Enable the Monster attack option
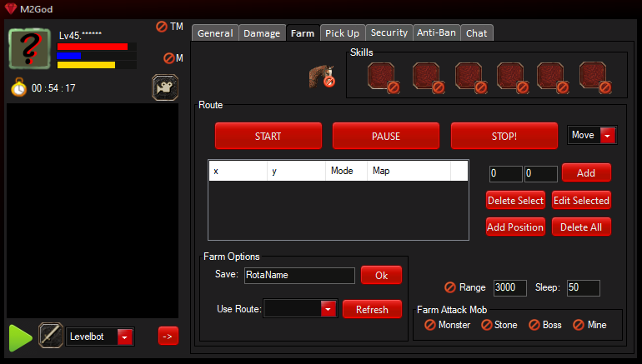This screenshot has height=364, width=642. [431, 325]
